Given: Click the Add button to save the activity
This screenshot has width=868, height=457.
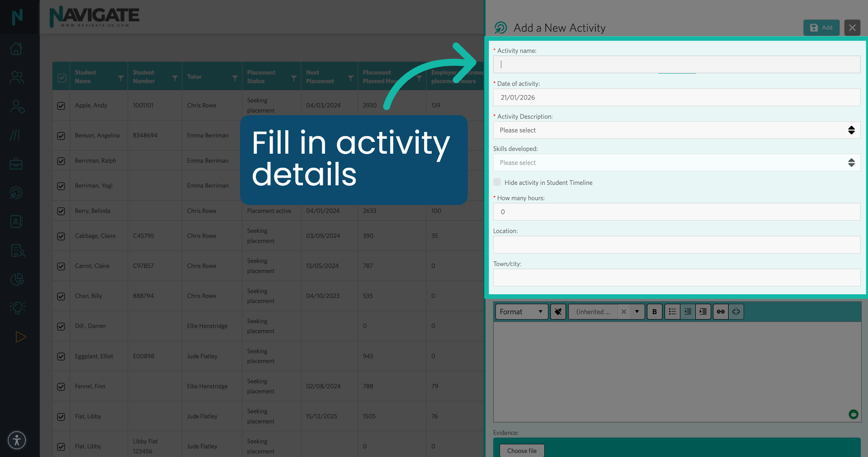Looking at the screenshot, I should pos(821,28).
